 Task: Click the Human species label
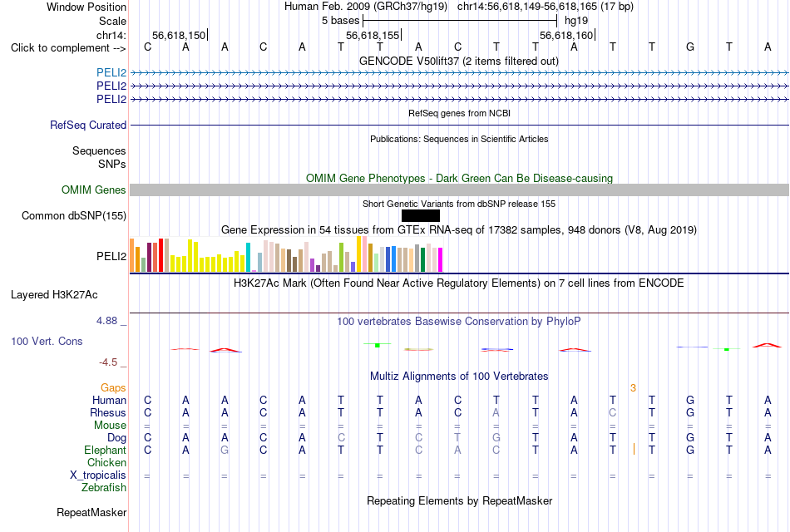point(109,400)
